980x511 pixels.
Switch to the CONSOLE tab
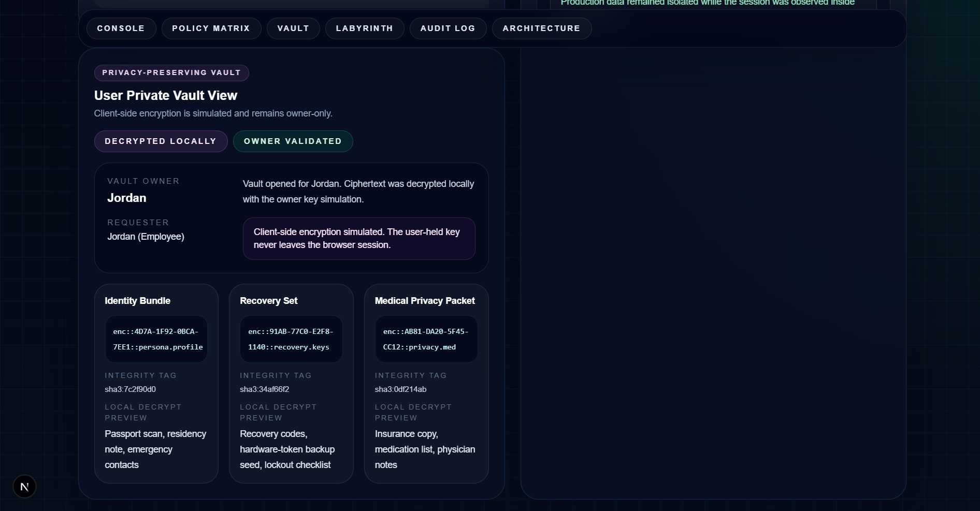[121, 28]
